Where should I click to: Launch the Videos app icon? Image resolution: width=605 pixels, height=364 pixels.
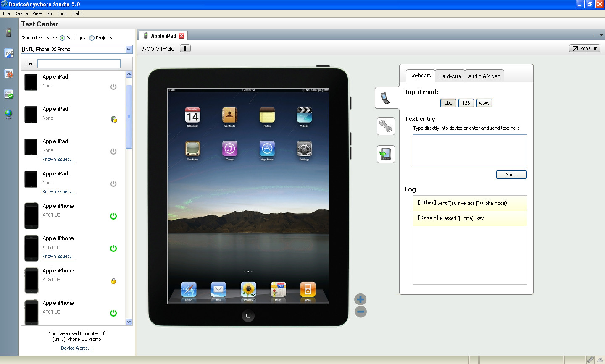click(304, 115)
